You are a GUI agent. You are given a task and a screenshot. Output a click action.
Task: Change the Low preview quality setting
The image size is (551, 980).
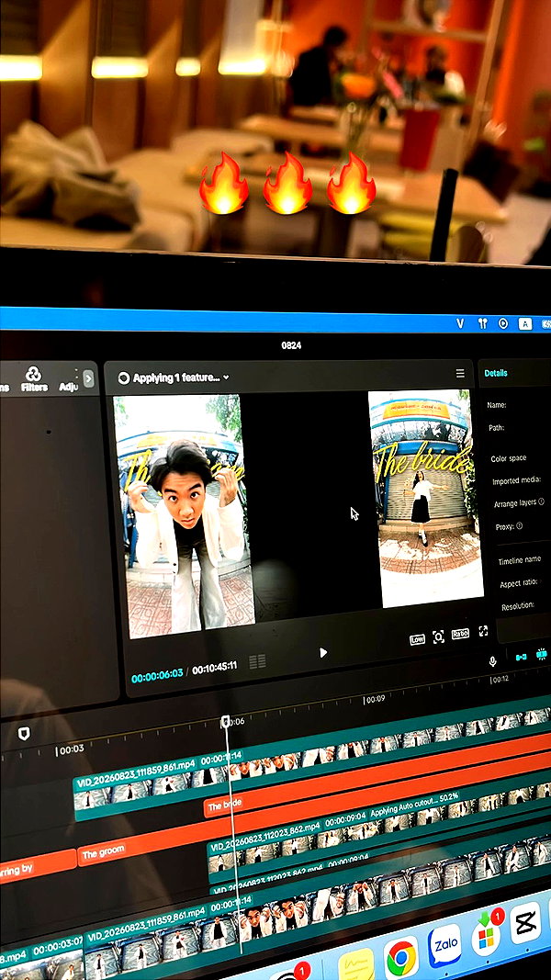point(417,639)
